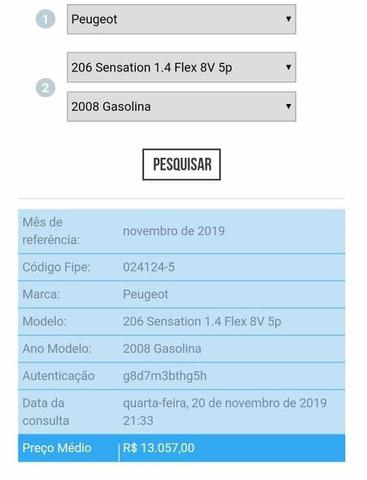Screen dimensions: 367x480
Task: Click the Preço Médio label
Action: [57, 448]
